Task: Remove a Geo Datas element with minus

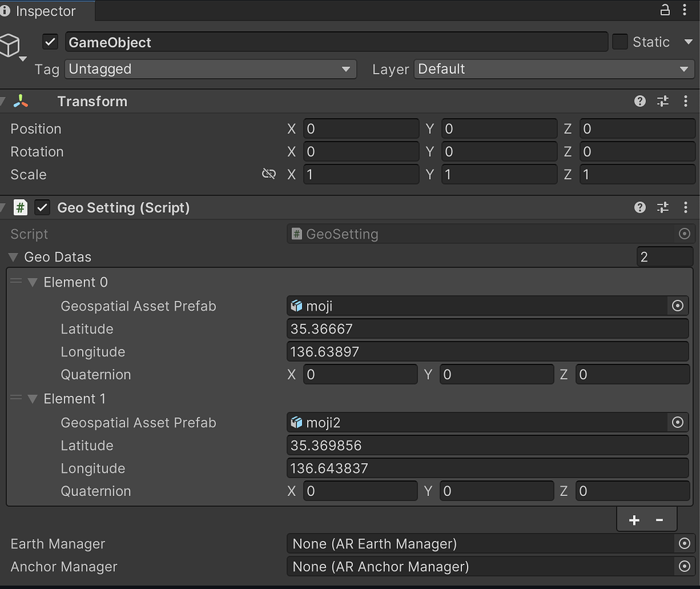Action: click(x=660, y=521)
